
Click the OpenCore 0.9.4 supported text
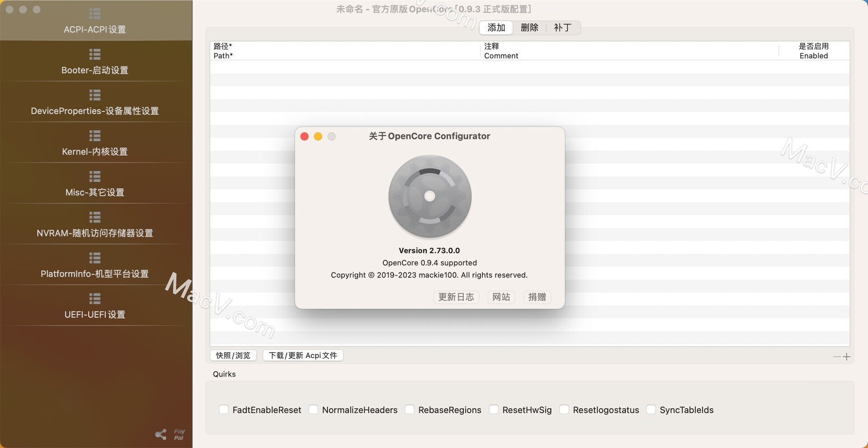coord(429,263)
